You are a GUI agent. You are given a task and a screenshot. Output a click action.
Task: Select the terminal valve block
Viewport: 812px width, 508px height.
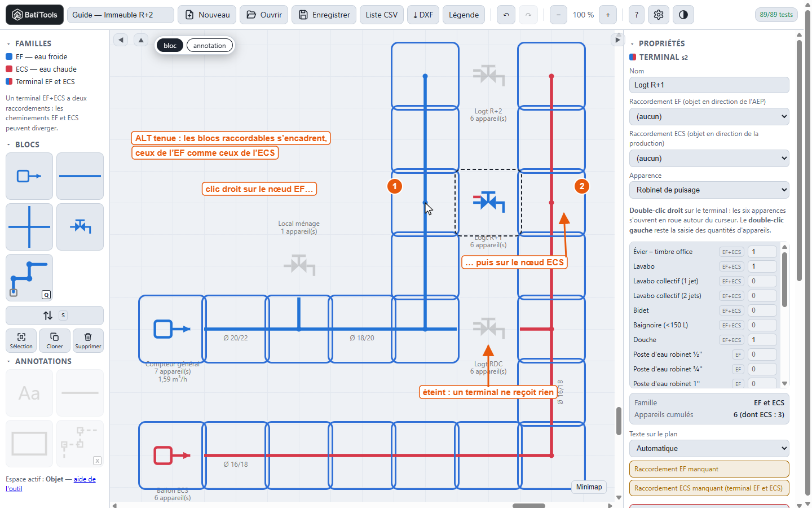click(x=80, y=227)
